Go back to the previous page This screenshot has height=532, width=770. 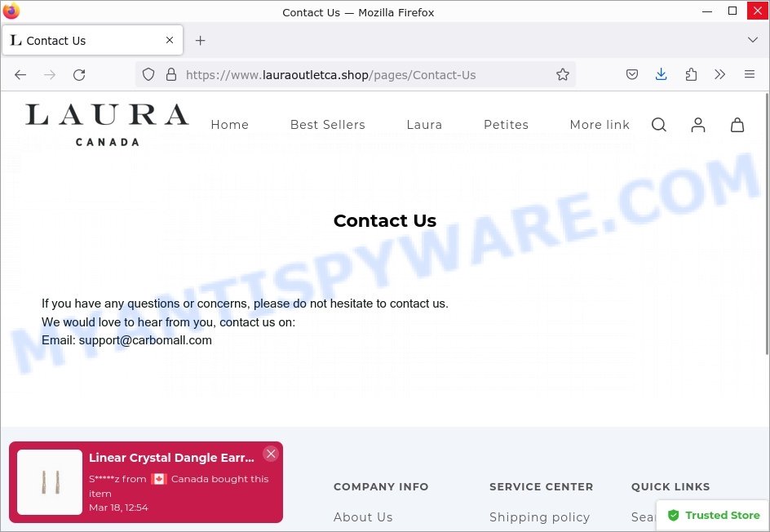20,75
